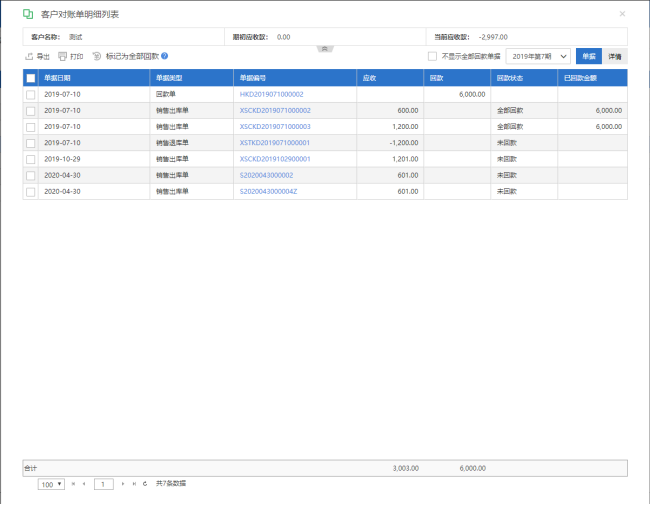Click the 打印 print icon

click(x=62, y=56)
